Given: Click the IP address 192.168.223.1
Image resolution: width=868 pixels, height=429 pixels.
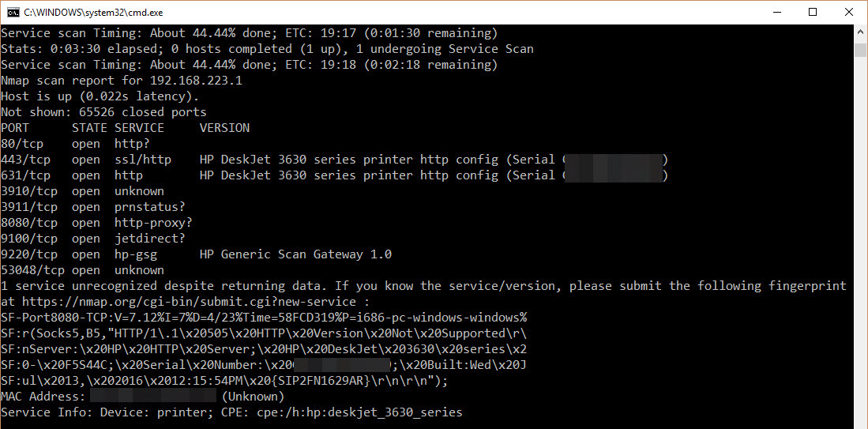Looking at the screenshot, I should tap(196, 81).
